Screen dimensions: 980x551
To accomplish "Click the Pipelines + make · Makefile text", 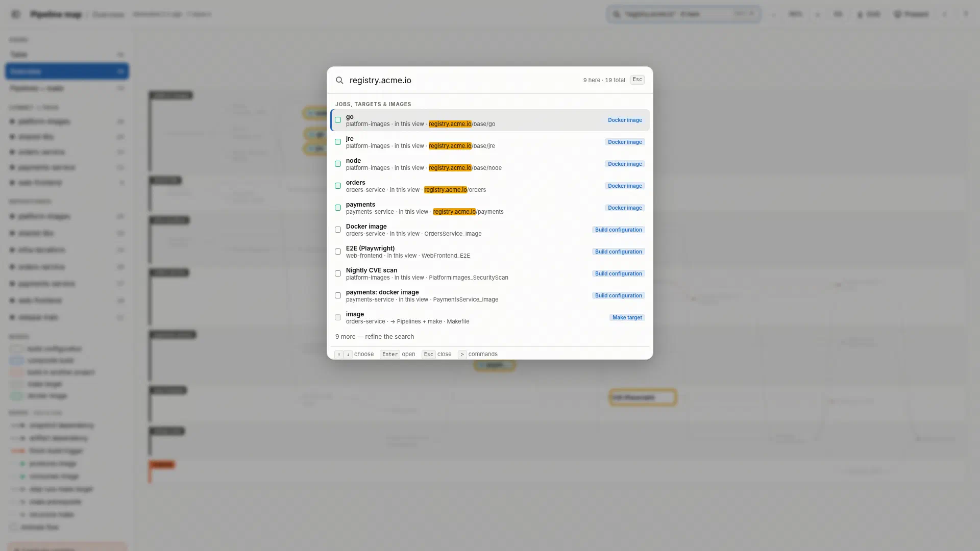I will 433,321.
